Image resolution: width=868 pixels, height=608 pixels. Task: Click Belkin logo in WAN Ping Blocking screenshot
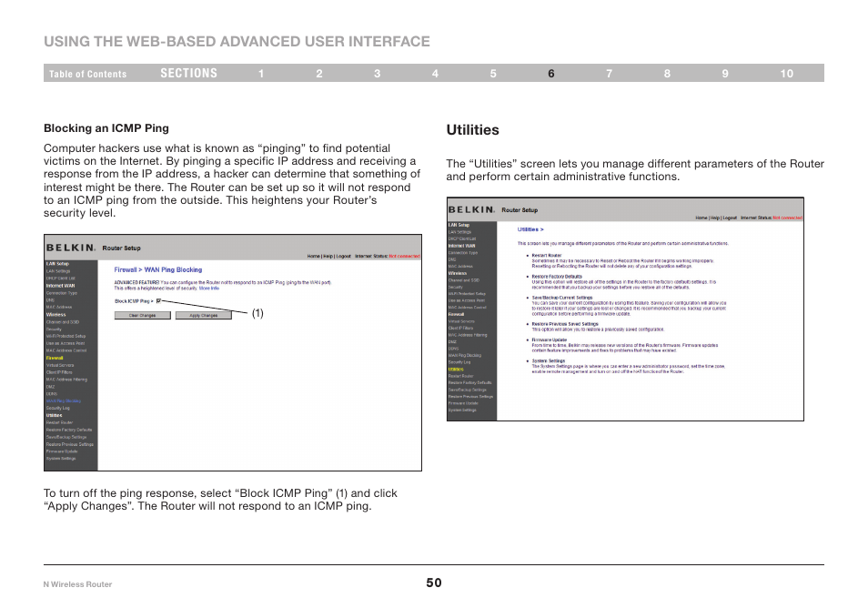(71, 248)
